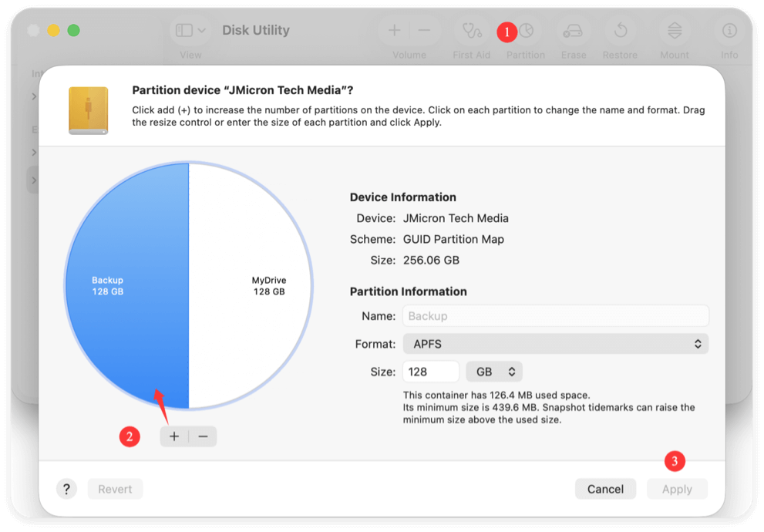
Task: Cancel the partition dialog
Action: point(605,489)
